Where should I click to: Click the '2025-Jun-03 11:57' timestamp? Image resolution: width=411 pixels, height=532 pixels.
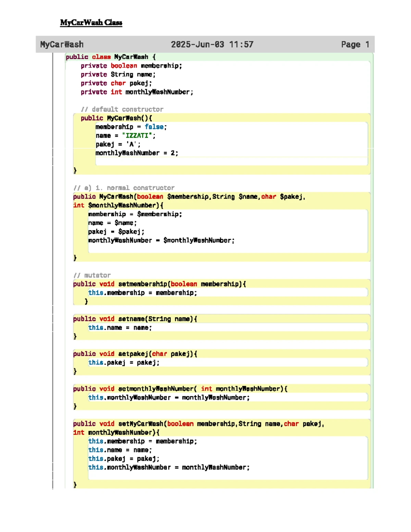[212, 45]
